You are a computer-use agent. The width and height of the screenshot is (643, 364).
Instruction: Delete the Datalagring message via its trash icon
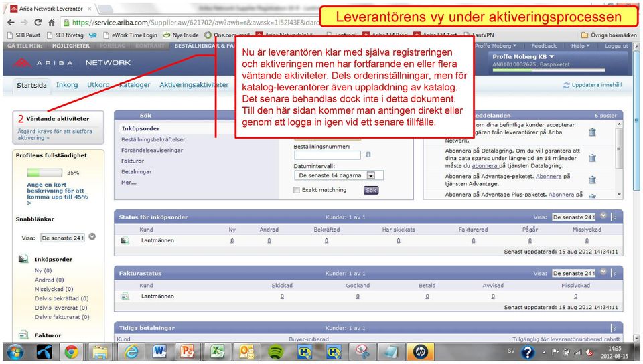pos(592,158)
